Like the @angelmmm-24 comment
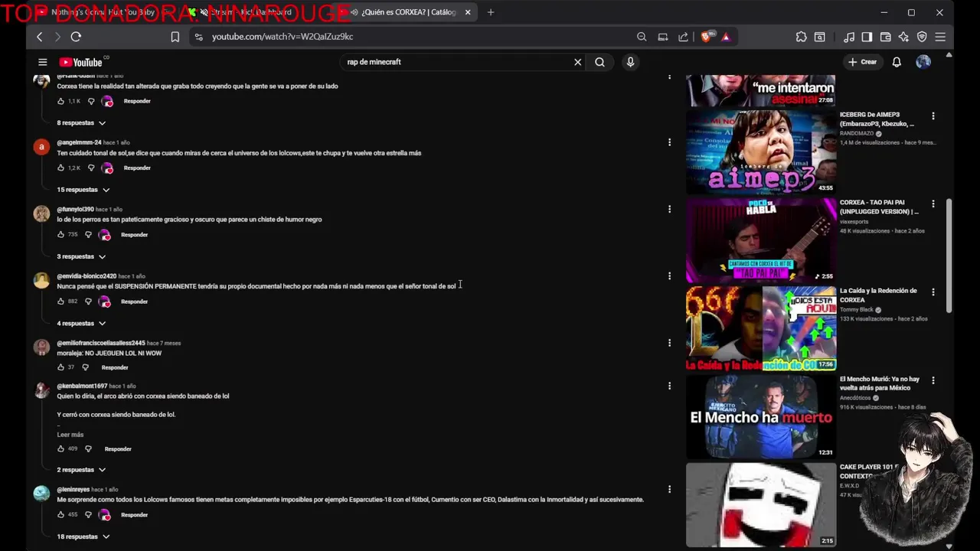 coord(61,168)
